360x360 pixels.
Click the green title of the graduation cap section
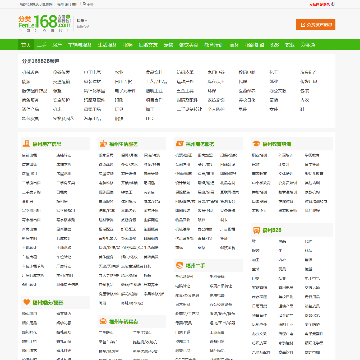(277, 144)
